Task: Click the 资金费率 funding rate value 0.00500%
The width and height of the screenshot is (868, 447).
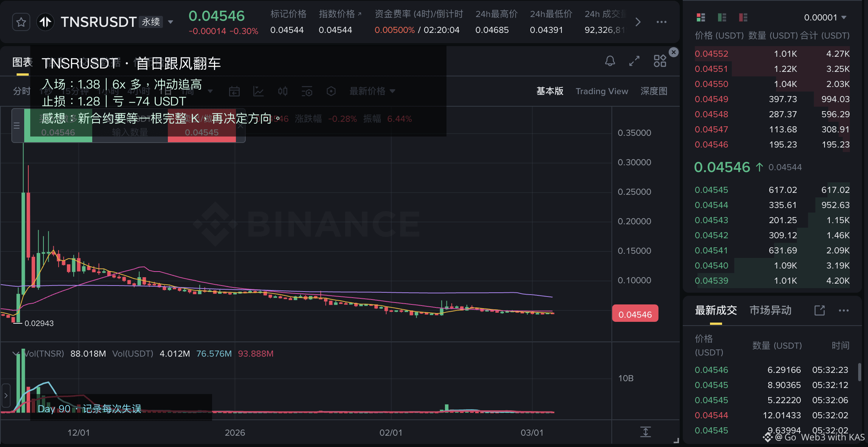Action: [x=394, y=30]
